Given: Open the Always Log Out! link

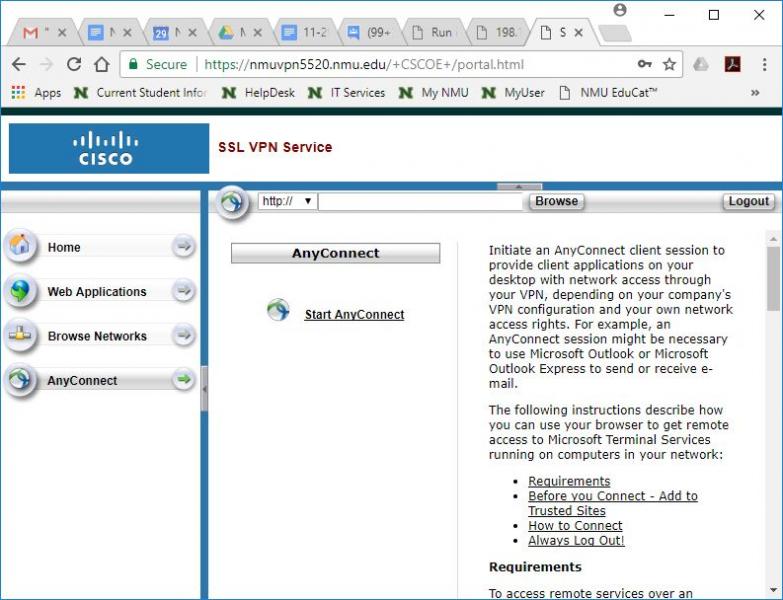Looking at the screenshot, I should click(576, 541).
